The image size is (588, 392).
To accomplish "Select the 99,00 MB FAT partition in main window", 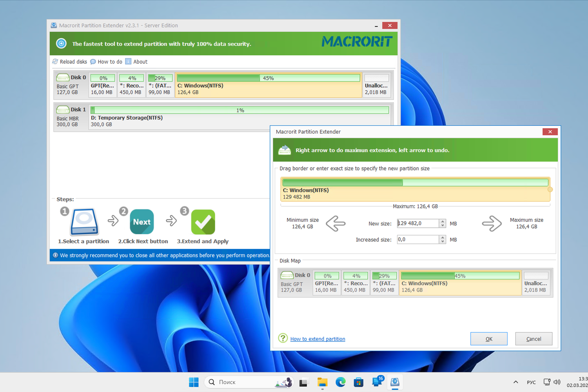I will coord(160,85).
